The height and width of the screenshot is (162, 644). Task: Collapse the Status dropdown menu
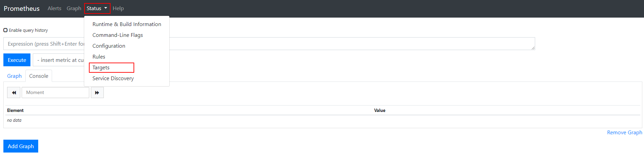coord(97,8)
